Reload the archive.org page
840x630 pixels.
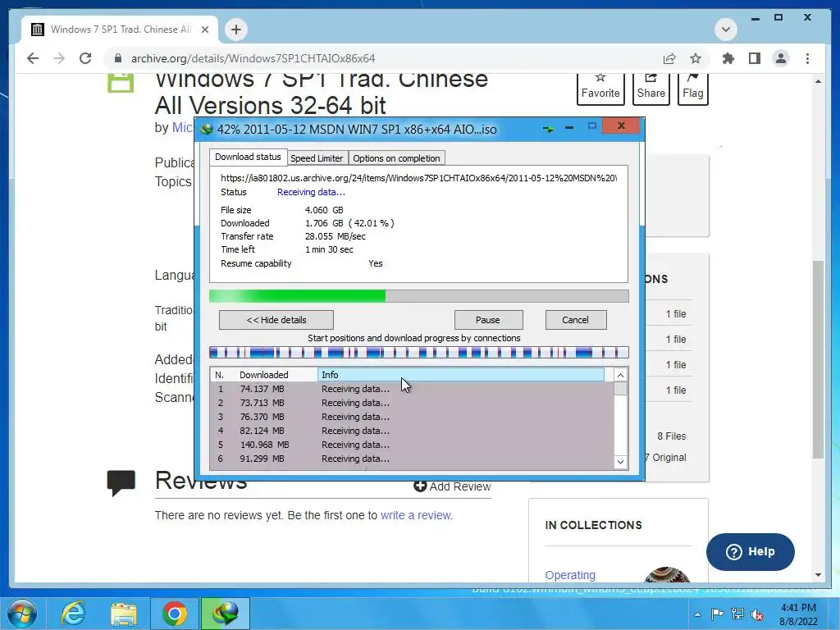pyautogui.click(x=85, y=58)
